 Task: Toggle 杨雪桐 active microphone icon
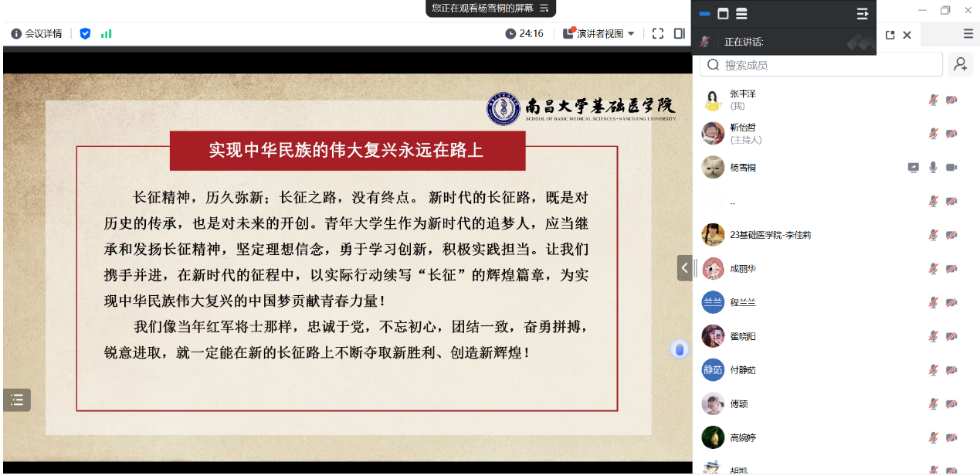[x=933, y=167]
